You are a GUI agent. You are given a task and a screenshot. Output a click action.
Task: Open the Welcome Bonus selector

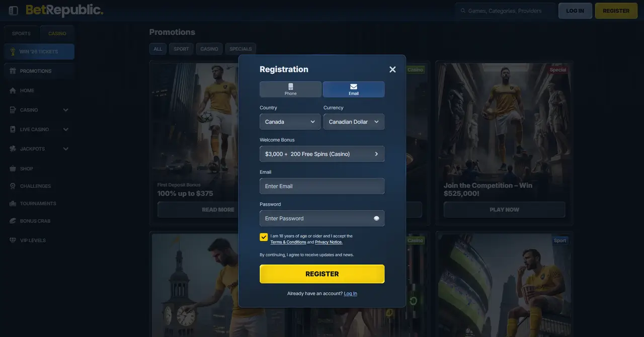coord(322,154)
